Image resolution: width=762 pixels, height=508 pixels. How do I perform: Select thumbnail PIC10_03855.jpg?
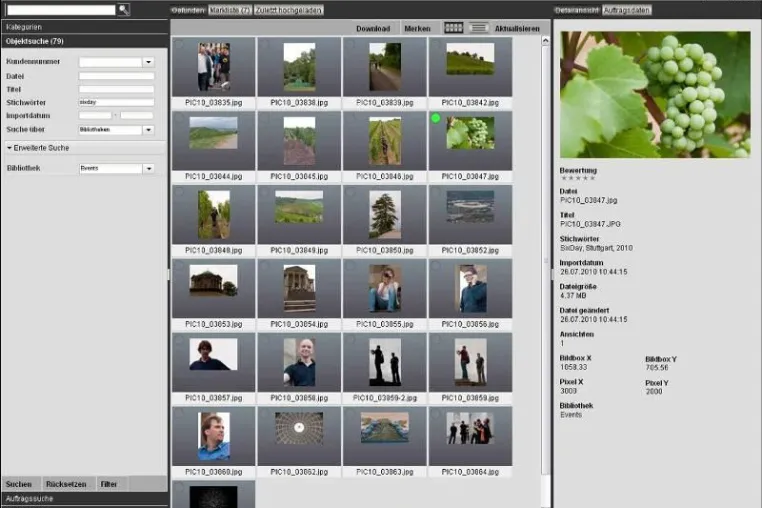pyautogui.click(x=385, y=289)
